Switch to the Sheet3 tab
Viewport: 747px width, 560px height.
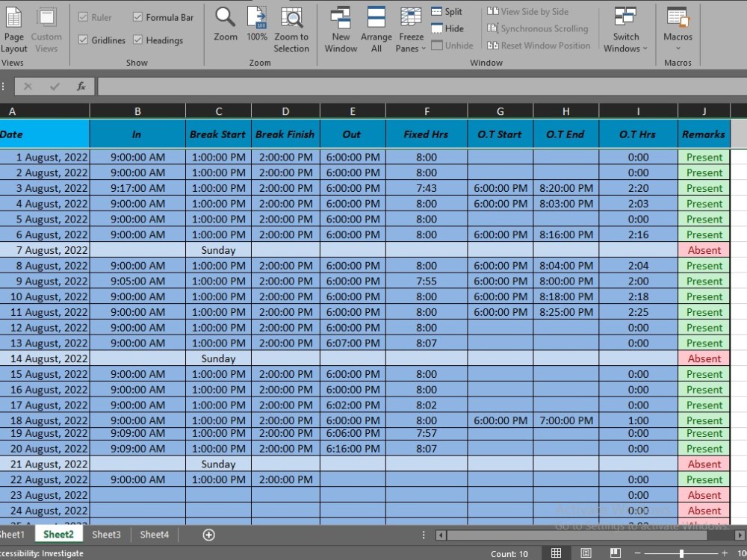pyautogui.click(x=106, y=535)
